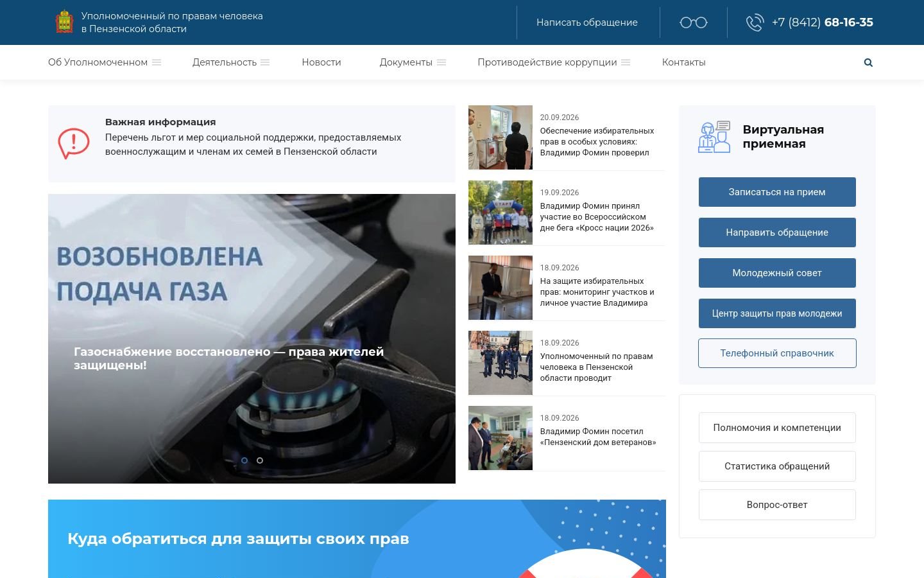Open the Кросс нации news thumbnail
Viewport: 924px width, 578px height.
coord(501,213)
